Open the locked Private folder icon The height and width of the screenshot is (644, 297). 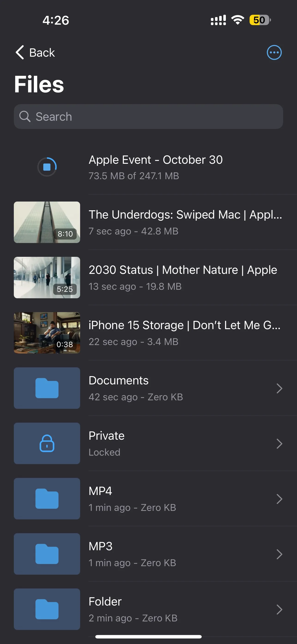pyautogui.click(x=47, y=443)
